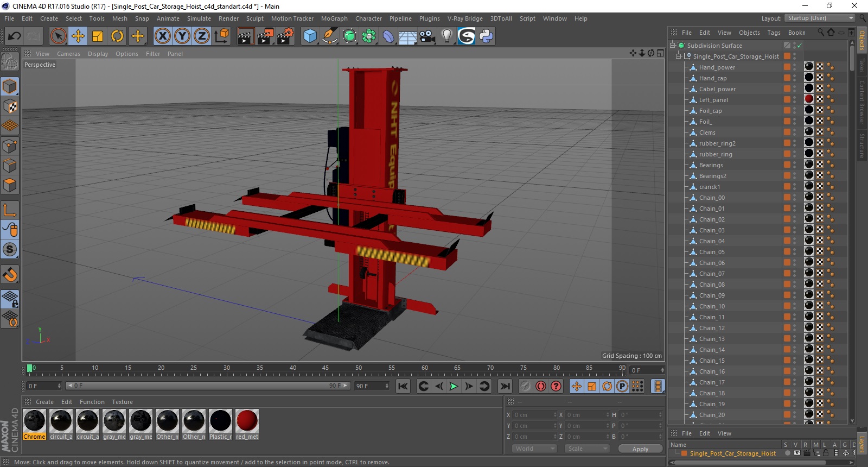Click object manager search icon
The height and width of the screenshot is (467, 868).
(x=820, y=33)
